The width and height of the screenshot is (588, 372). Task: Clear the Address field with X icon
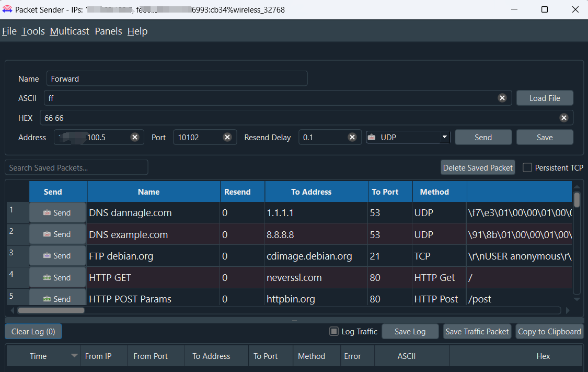[134, 137]
